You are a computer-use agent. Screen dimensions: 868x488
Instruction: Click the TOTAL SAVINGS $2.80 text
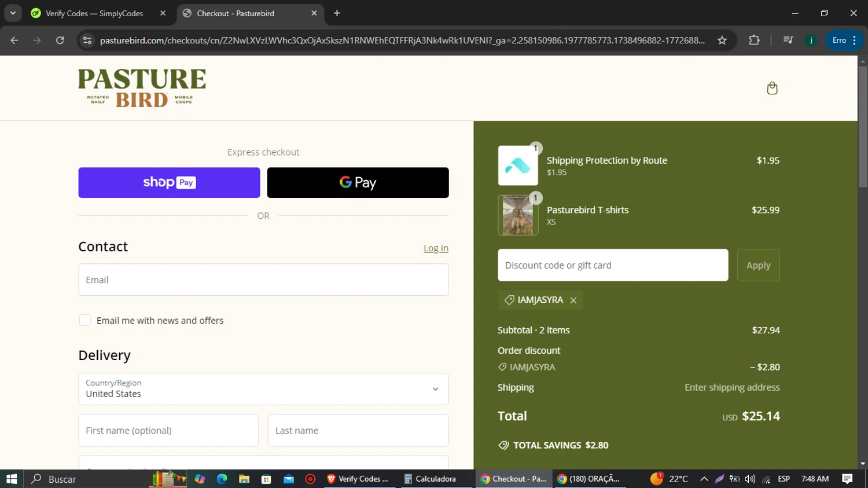[x=560, y=445]
